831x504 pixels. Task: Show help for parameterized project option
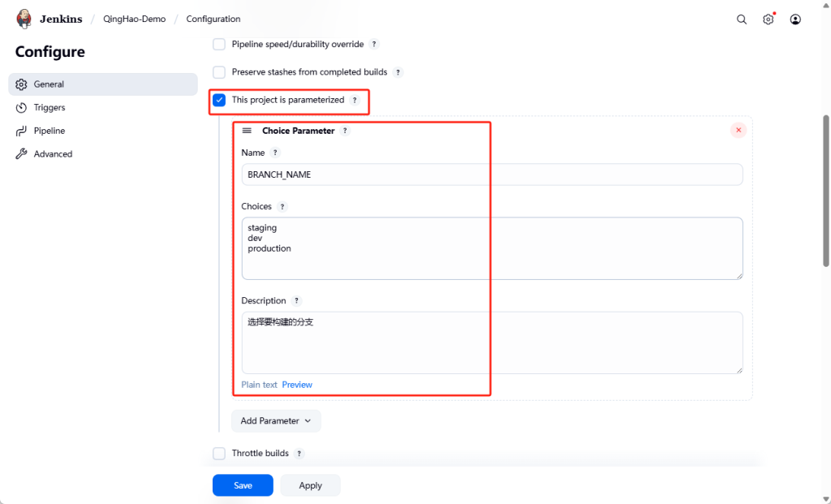coord(355,101)
